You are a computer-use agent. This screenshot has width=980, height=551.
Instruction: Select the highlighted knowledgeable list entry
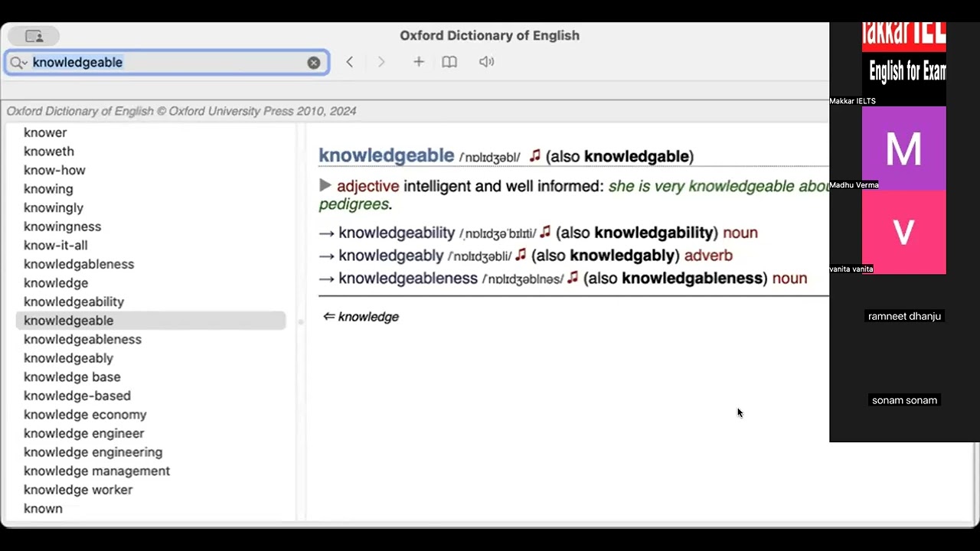(151, 321)
